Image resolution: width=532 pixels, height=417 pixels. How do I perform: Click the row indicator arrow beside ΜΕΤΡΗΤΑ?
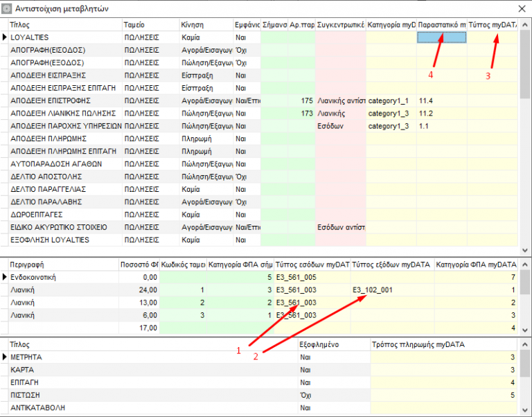[x=4, y=357]
